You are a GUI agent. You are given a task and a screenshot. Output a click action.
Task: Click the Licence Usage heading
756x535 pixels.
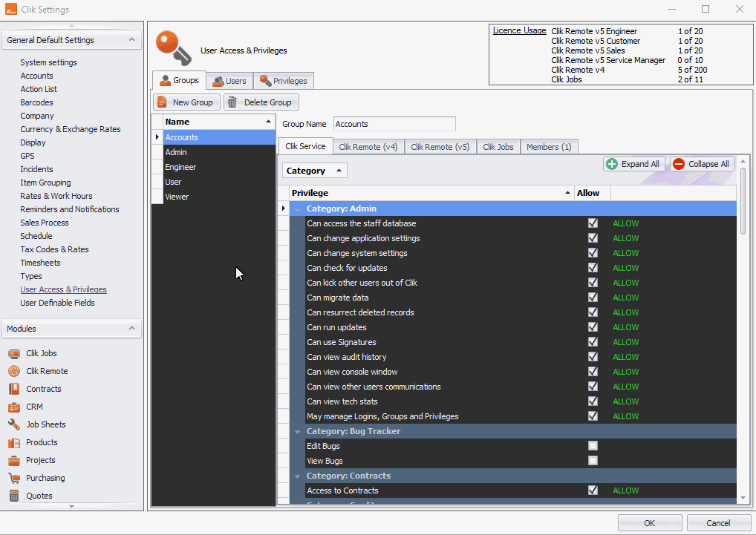519,31
